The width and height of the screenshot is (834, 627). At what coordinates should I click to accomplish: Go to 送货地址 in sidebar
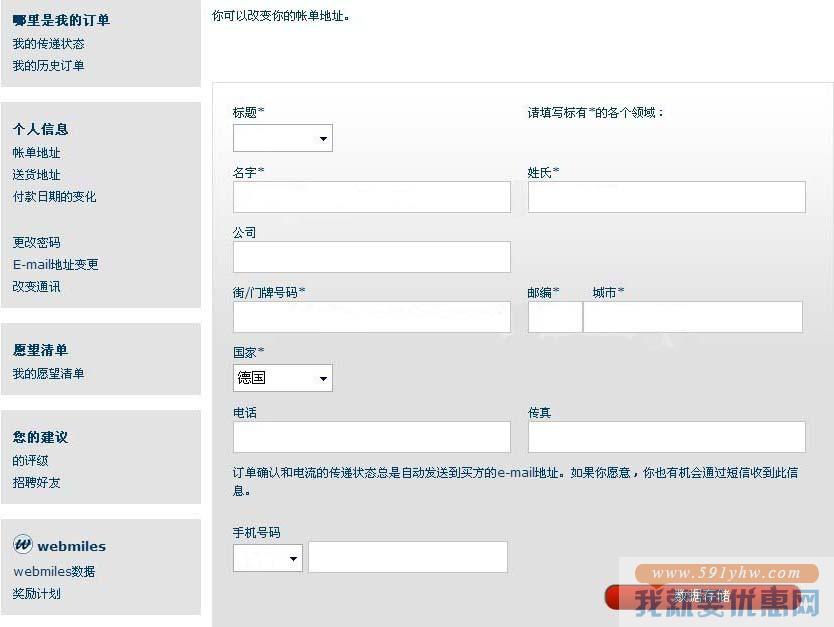click(x=37, y=175)
